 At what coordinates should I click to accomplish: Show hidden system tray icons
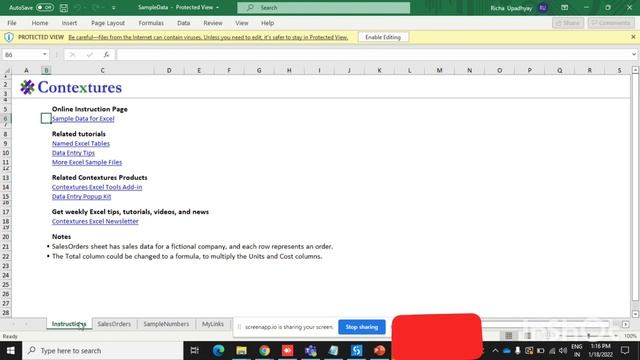click(495, 351)
